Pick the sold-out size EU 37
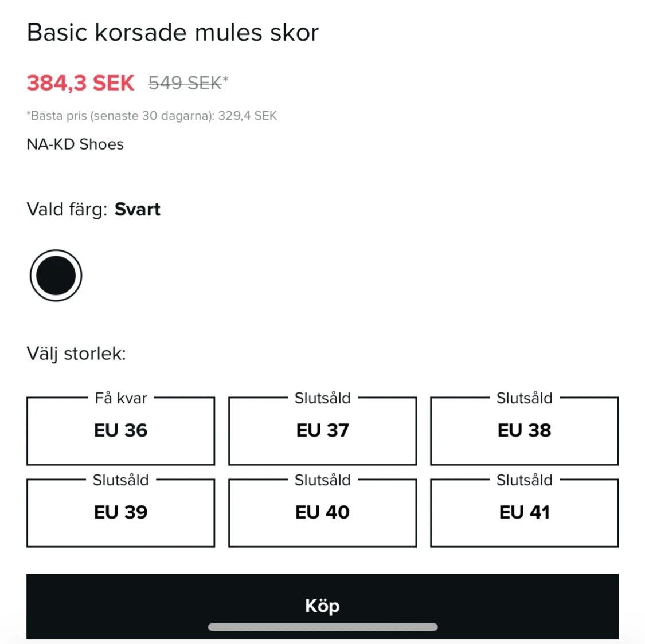Viewport: 645px width, 644px height. pos(322,431)
